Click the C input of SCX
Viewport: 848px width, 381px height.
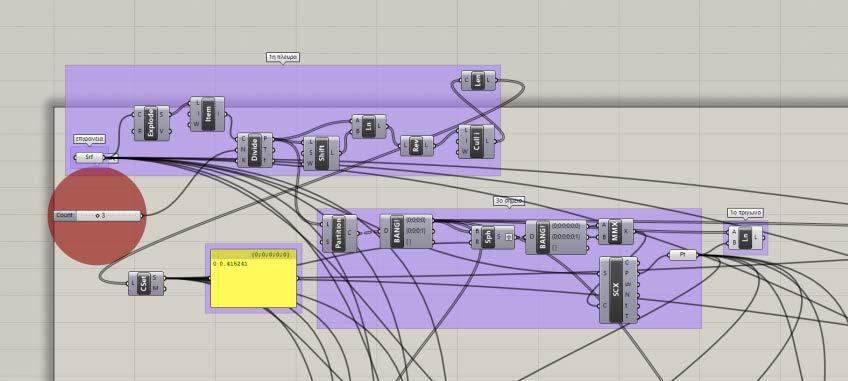pos(605,306)
